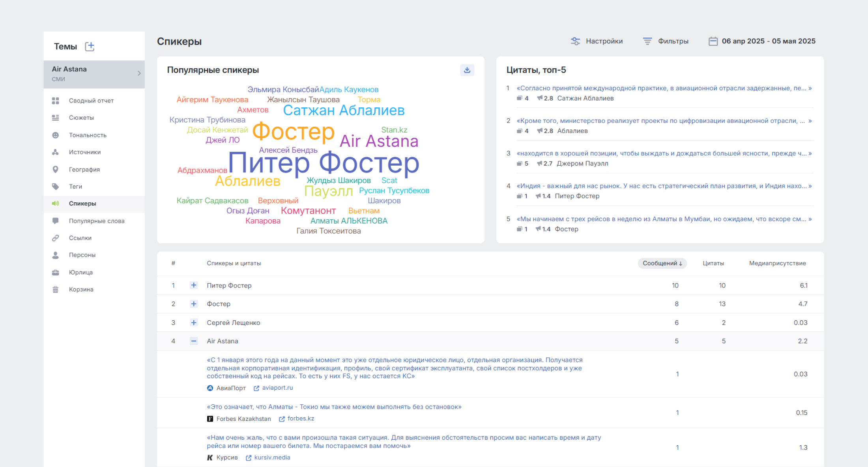The width and height of the screenshot is (868, 467).
Task: Click the Спикеры megaphone icon
Action: (56, 204)
